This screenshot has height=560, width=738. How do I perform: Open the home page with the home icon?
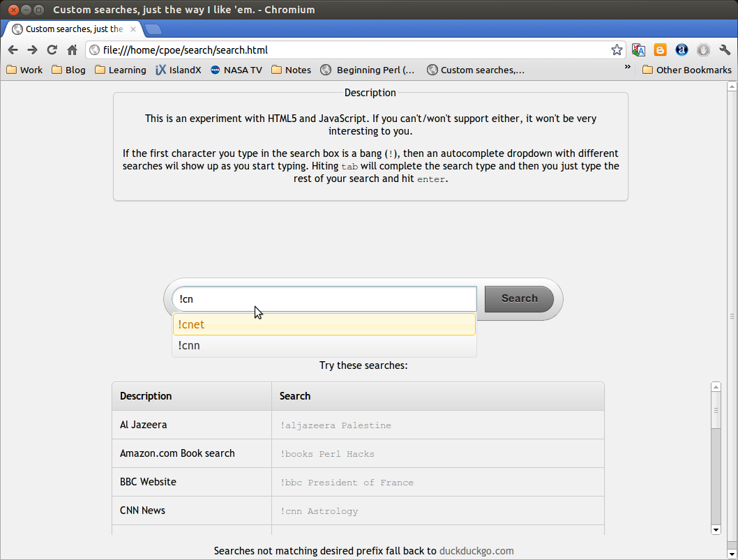coord(73,50)
